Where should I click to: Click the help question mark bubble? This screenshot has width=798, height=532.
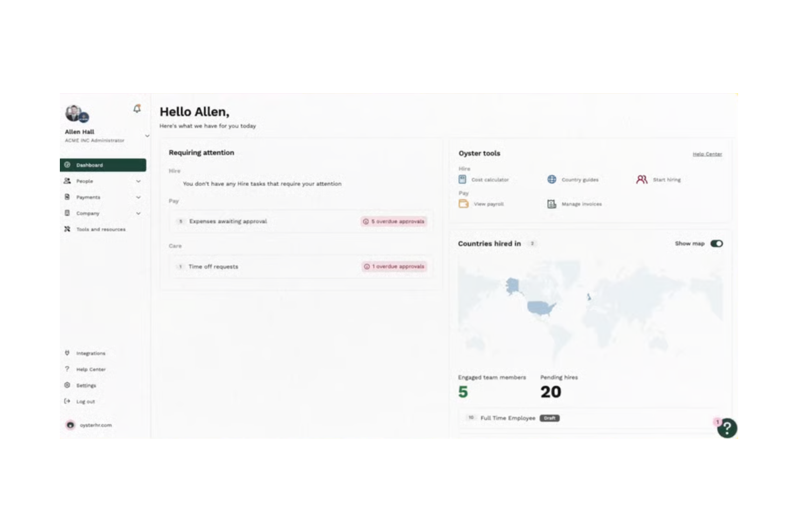pos(727,428)
